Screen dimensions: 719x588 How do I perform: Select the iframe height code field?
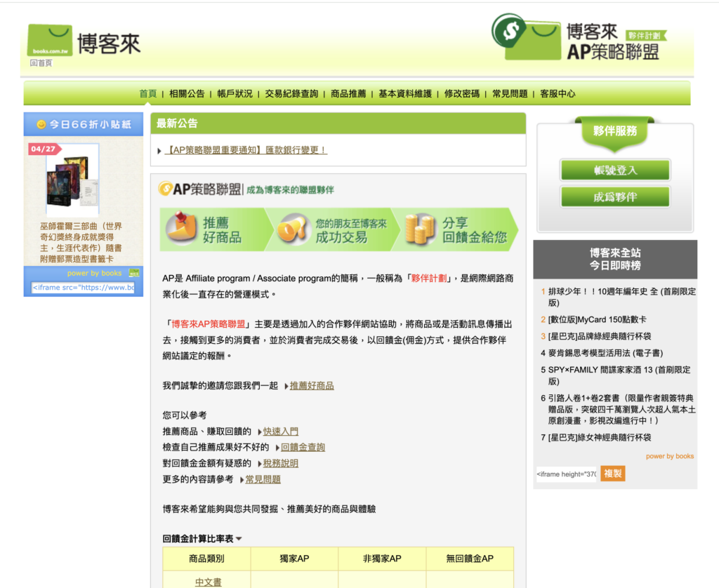coord(567,474)
